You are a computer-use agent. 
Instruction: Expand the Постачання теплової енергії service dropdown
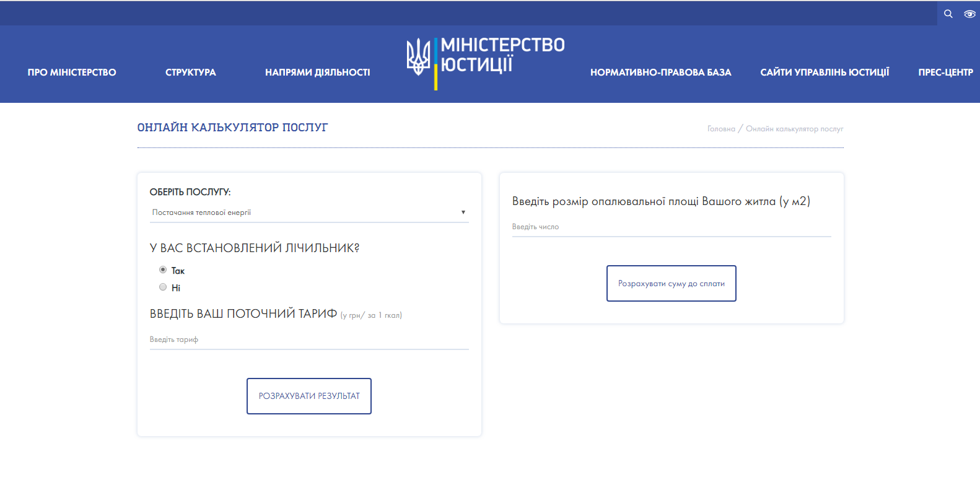tap(309, 212)
